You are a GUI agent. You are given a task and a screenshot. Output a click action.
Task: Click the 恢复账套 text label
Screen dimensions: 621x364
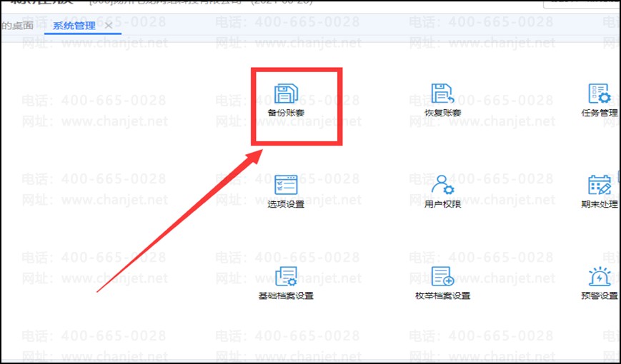[443, 113]
